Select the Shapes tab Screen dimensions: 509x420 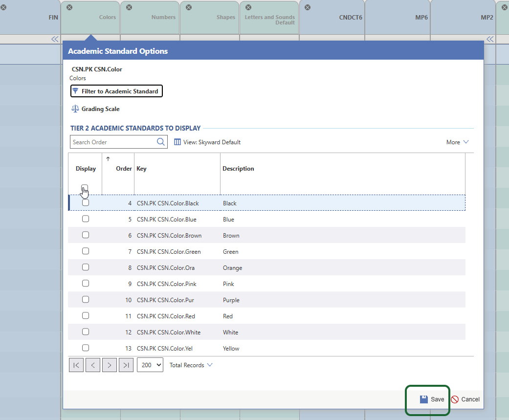[x=210, y=17]
